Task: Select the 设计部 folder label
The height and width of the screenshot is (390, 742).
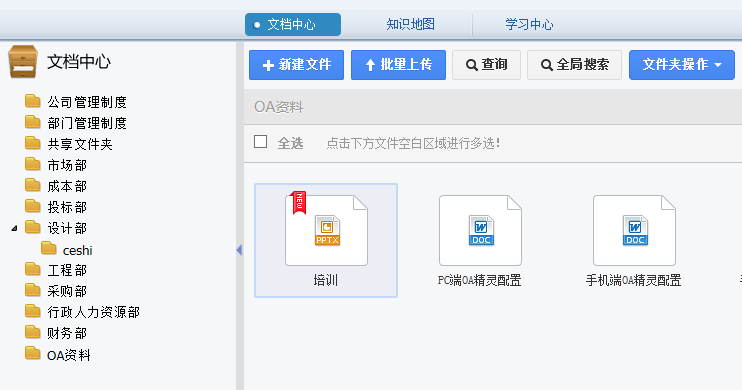Action: click(67, 228)
